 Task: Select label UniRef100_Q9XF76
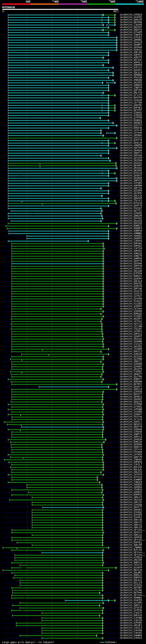pyautogui.click(x=131, y=261)
